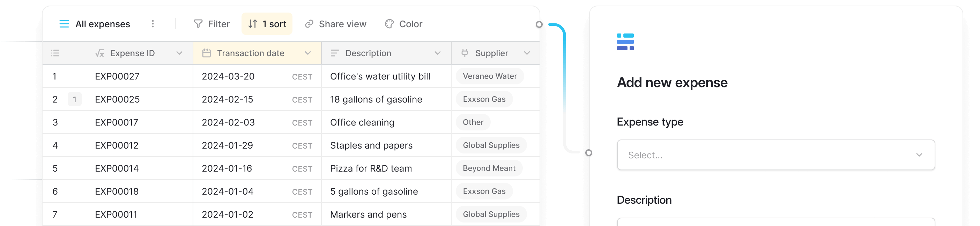Click the row list icon in header

(x=55, y=53)
